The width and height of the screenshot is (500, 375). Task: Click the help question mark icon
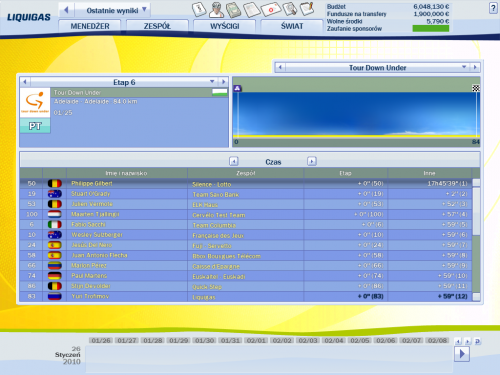point(493,8)
